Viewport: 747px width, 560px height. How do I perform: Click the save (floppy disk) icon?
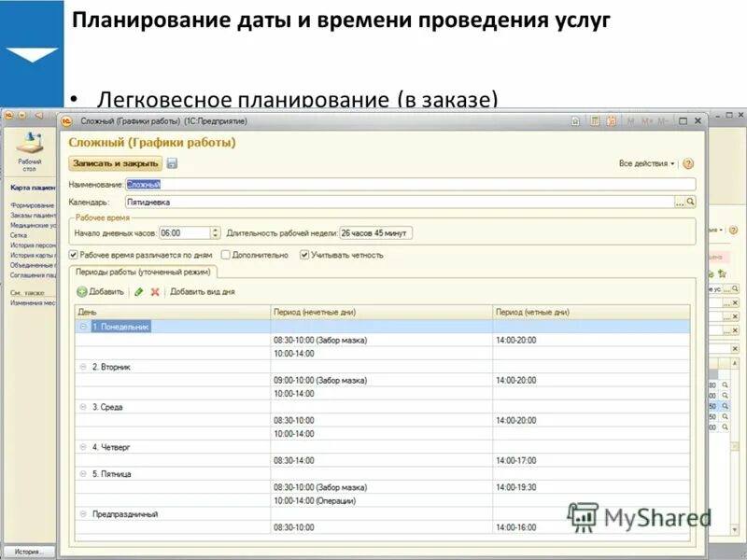click(172, 164)
